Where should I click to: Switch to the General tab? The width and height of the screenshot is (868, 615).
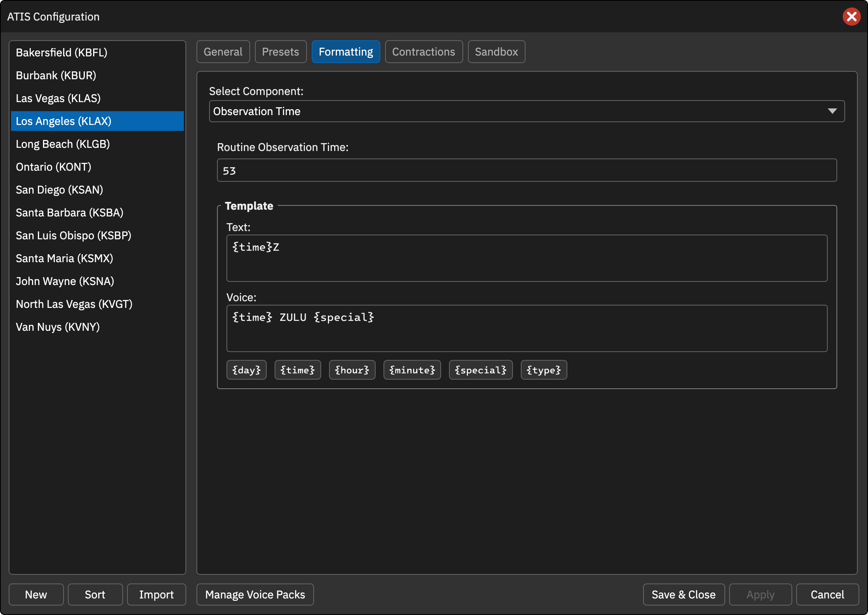[x=223, y=52]
